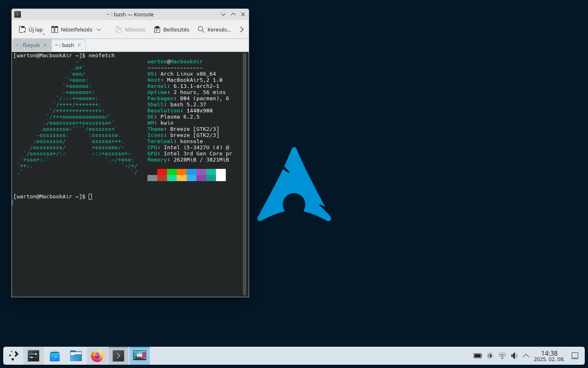This screenshot has width=588, height=368.
Task: Open the clock showing 14:38
Action: (x=549, y=356)
